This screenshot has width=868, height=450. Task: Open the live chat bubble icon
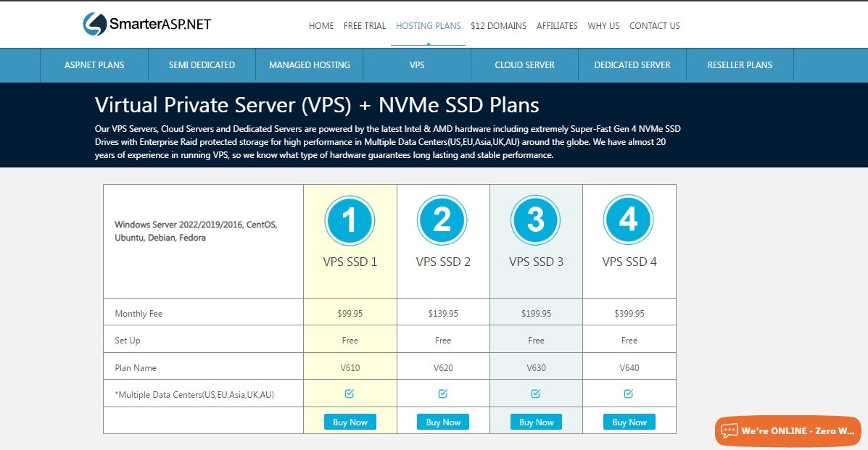[729, 431]
